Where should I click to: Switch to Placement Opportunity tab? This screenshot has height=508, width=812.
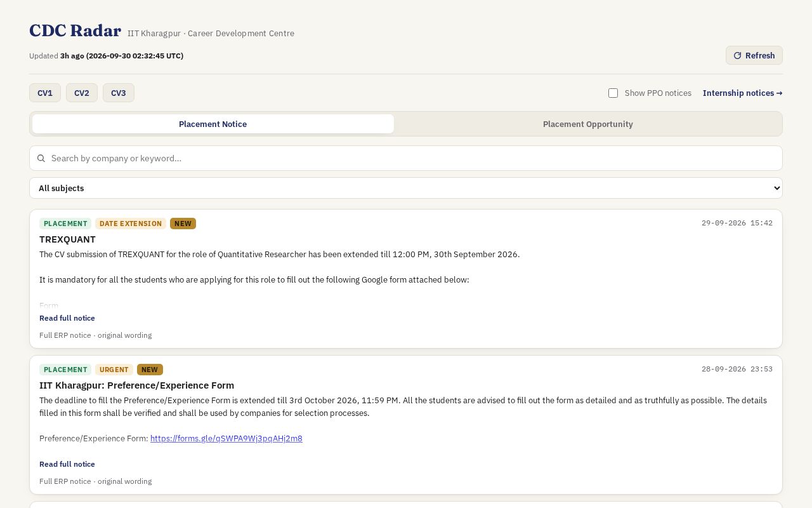(587, 124)
